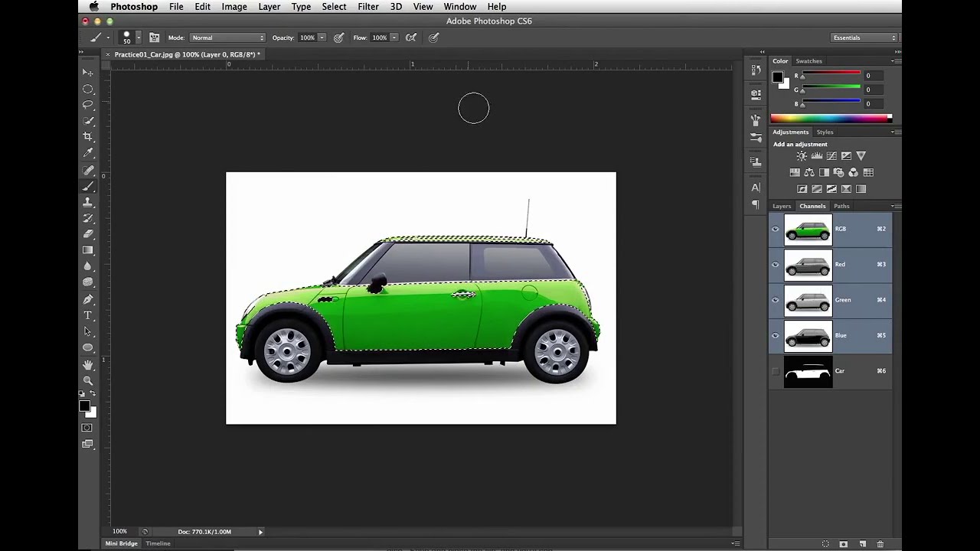Viewport: 980px width, 551px height.
Task: Select the Type tool
Action: coord(87,315)
